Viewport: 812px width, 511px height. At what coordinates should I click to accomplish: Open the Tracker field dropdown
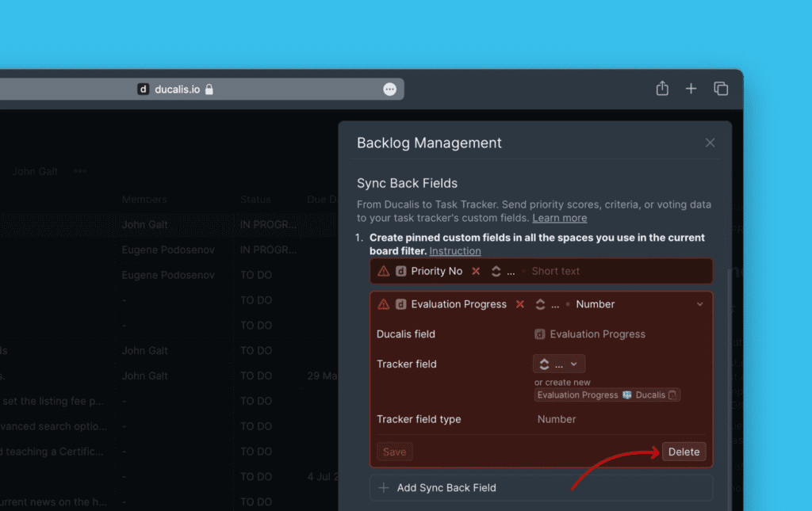tap(559, 364)
